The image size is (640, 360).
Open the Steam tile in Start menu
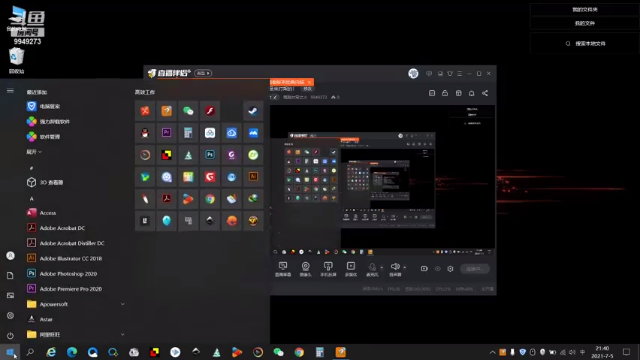tap(253, 111)
